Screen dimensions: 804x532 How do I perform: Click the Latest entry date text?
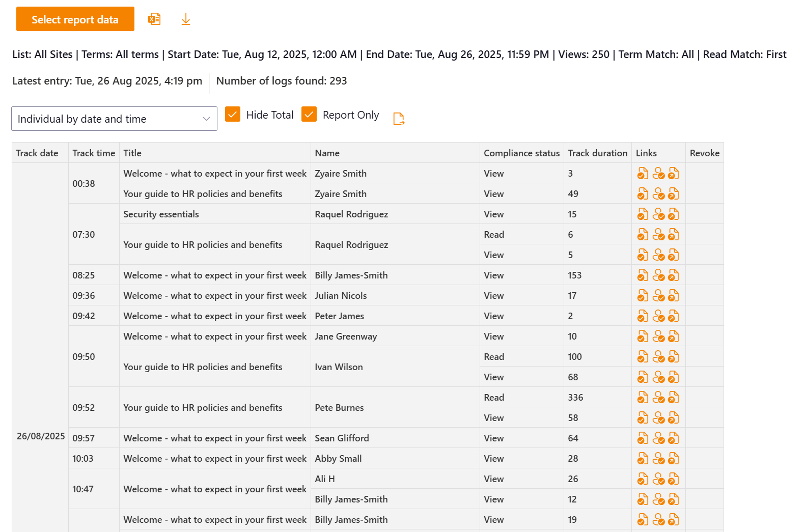[107, 81]
